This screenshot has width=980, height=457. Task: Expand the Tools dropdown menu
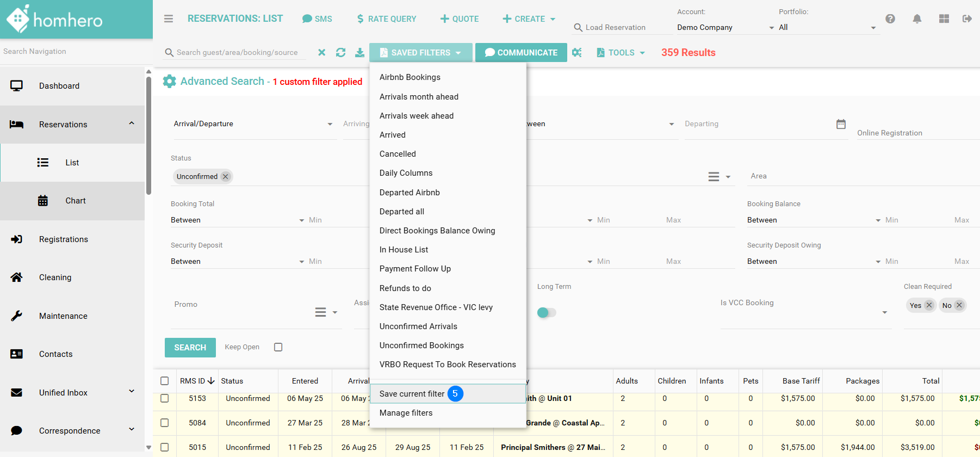click(621, 53)
